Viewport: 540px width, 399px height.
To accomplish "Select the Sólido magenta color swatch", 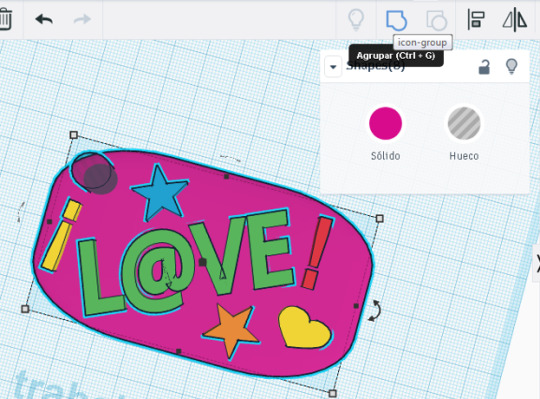I will (385, 123).
